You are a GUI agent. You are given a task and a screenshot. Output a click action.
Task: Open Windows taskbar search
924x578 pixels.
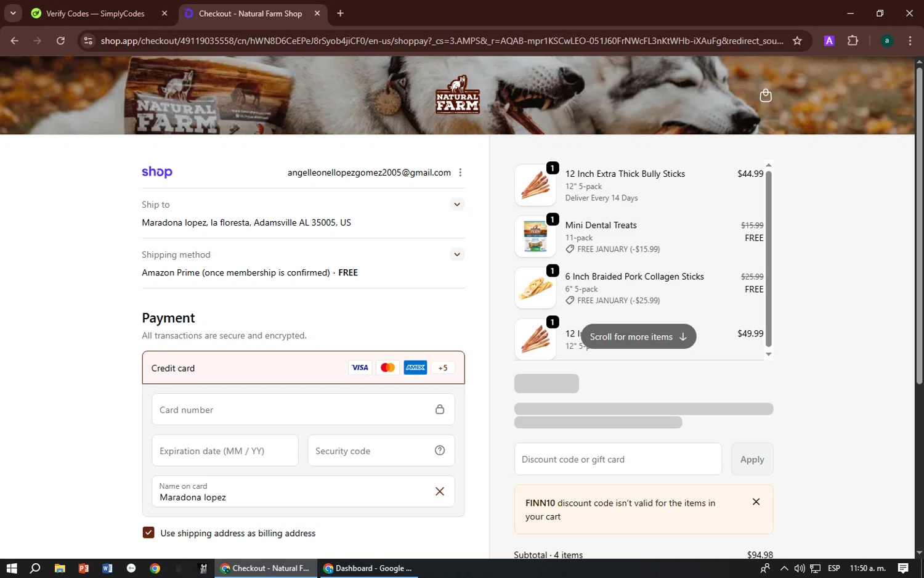(35, 568)
